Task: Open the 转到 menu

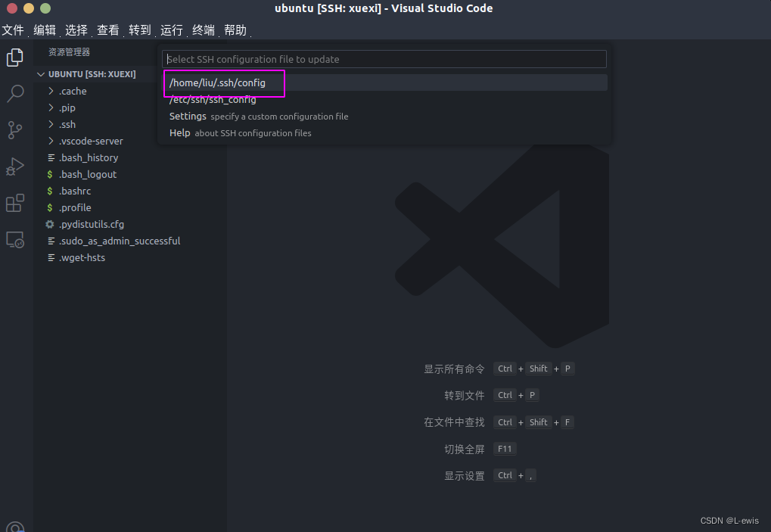Action: [x=140, y=30]
